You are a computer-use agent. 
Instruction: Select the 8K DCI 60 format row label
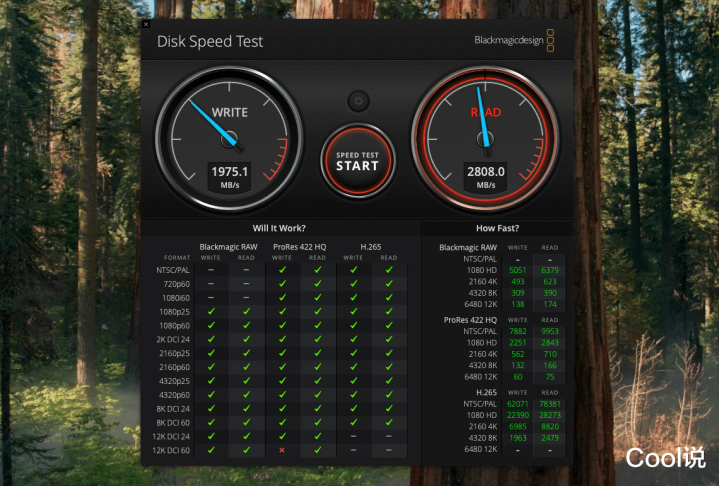click(173, 423)
